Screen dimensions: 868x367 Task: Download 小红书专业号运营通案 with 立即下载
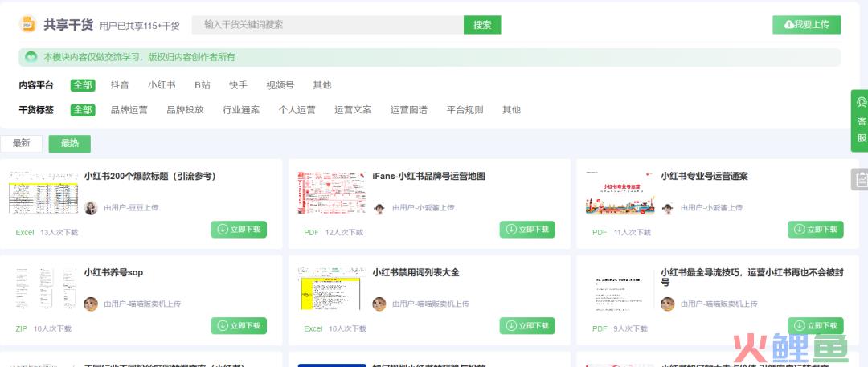[x=816, y=230]
